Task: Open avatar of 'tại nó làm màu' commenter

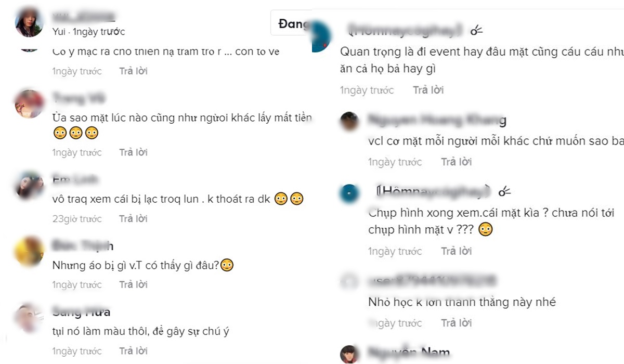Action: click(29, 318)
